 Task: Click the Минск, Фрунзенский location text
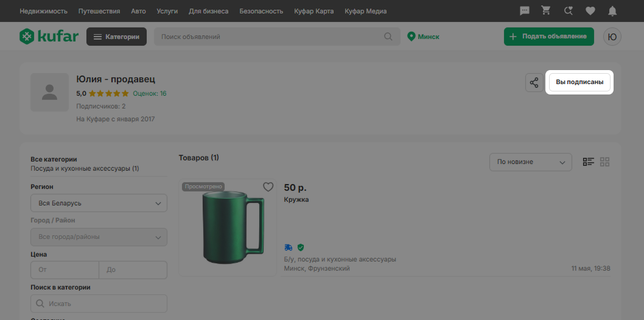(x=317, y=269)
